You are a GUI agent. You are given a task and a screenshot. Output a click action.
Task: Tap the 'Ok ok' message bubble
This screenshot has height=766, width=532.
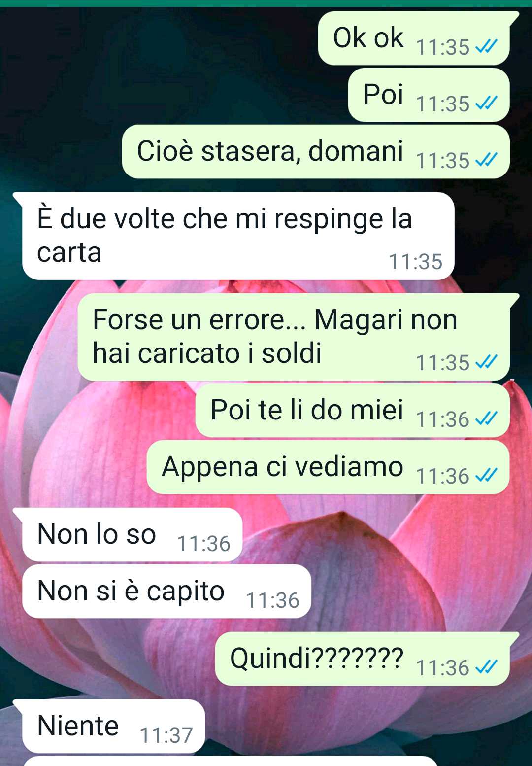414,38
